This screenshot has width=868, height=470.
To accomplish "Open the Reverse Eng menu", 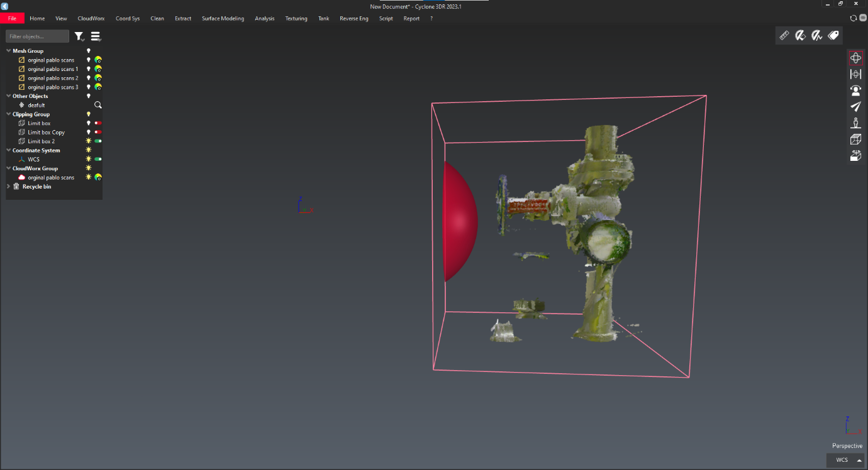I will click(x=354, y=18).
